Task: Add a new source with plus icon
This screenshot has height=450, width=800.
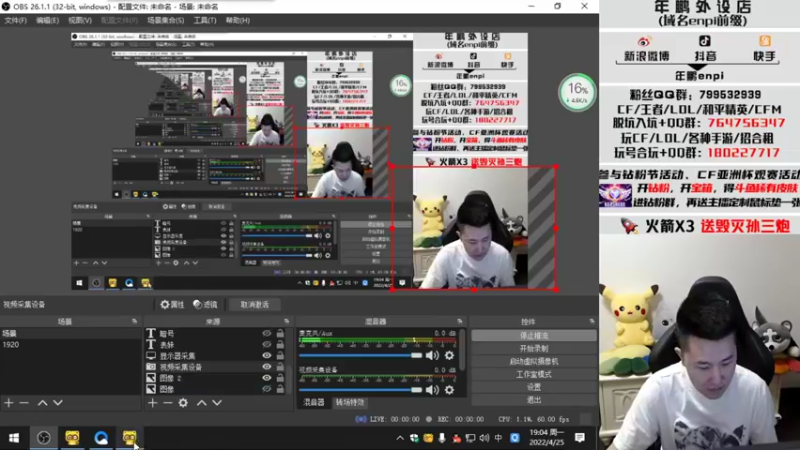Action: (153, 403)
